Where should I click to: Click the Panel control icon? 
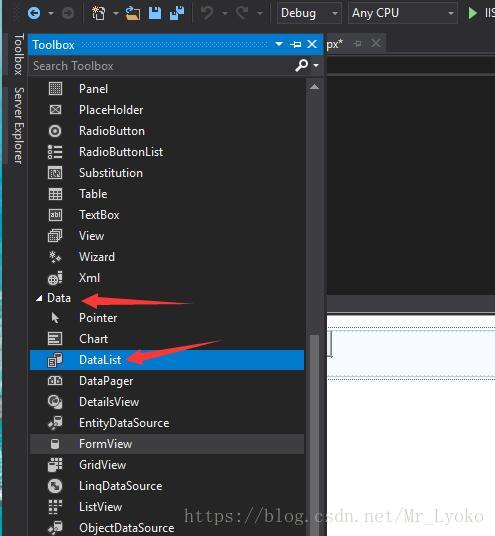55,89
